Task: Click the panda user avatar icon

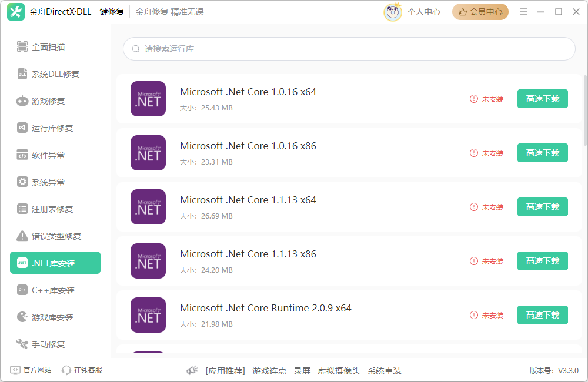Action: pyautogui.click(x=393, y=12)
